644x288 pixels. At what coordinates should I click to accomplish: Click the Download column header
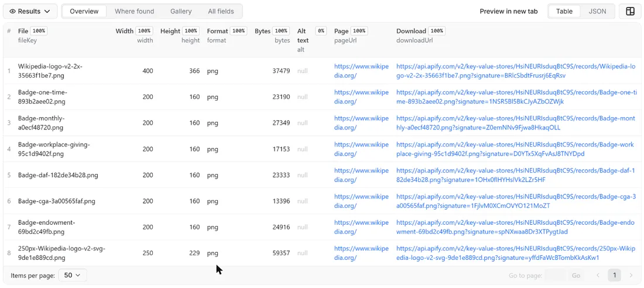tap(411, 31)
